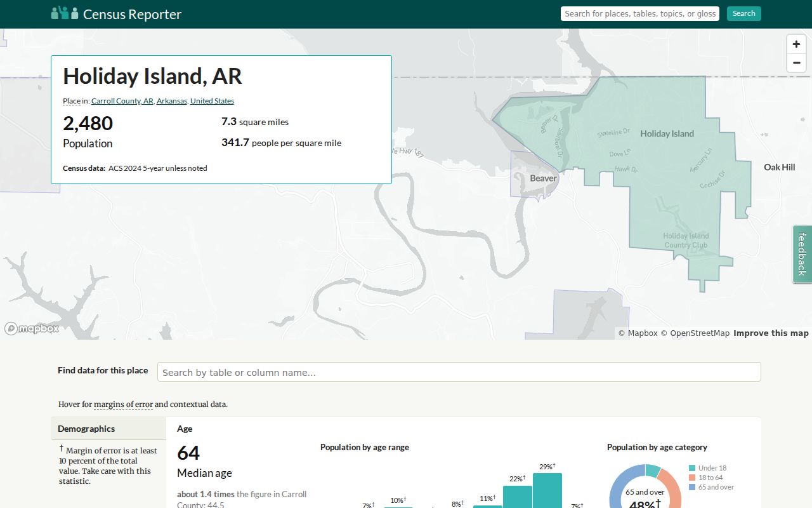The height and width of the screenshot is (508, 812).
Task: Open Carroll County, AR link
Action: click(x=122, y=101)
